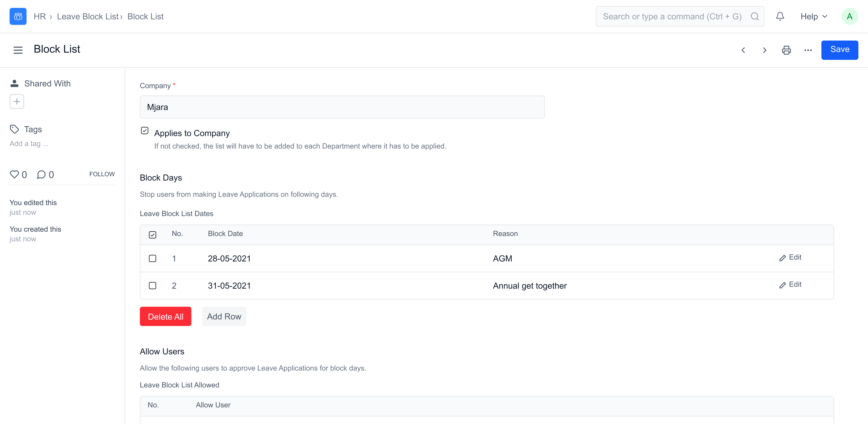This screenshot has width=868, height=424.
Task: Navigate to Leave Block List breadcrumb
Action: (x=88, y=16)
